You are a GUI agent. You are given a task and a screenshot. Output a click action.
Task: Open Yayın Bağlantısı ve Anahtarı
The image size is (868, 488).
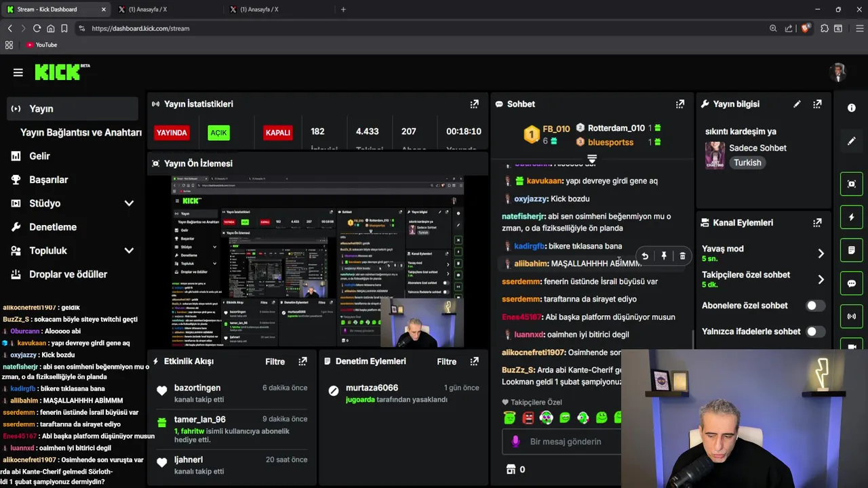(x=81, y=133)
